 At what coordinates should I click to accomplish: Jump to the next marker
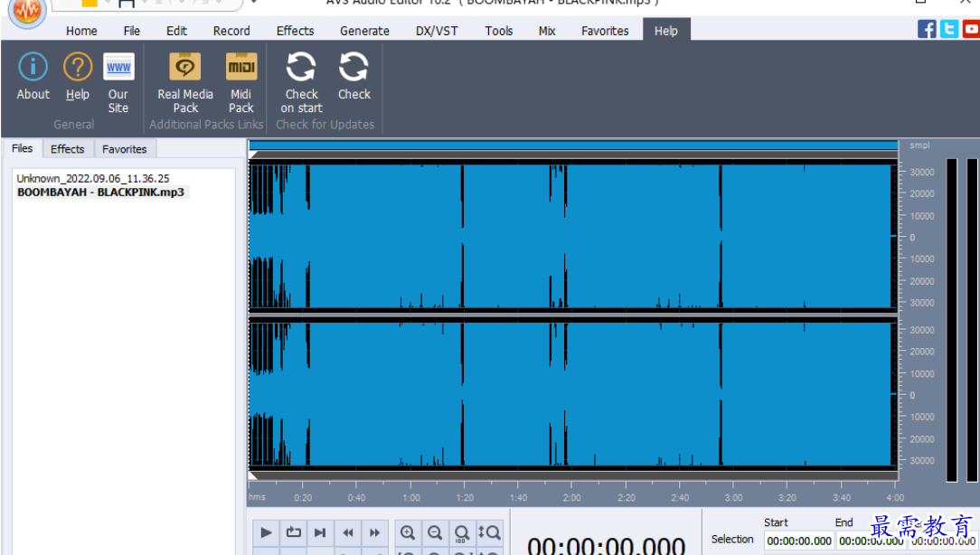320,532
